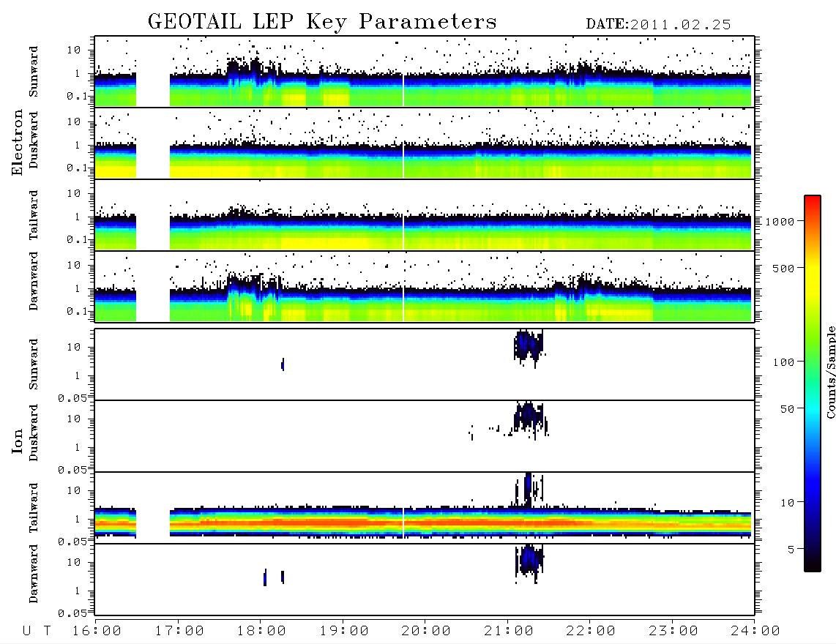Click the Electron Duskward spectrogram panel
Screen dimensions: 836x644
(425, 143)
